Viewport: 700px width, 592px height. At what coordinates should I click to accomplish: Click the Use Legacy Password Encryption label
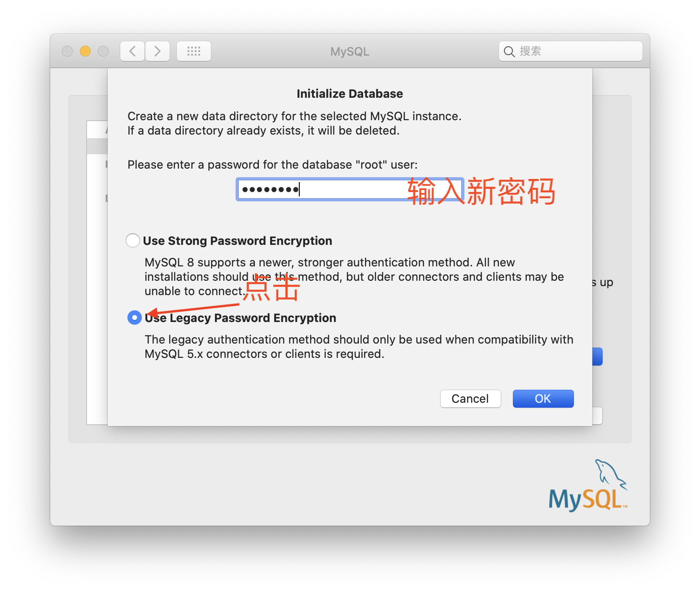[241, 318]
